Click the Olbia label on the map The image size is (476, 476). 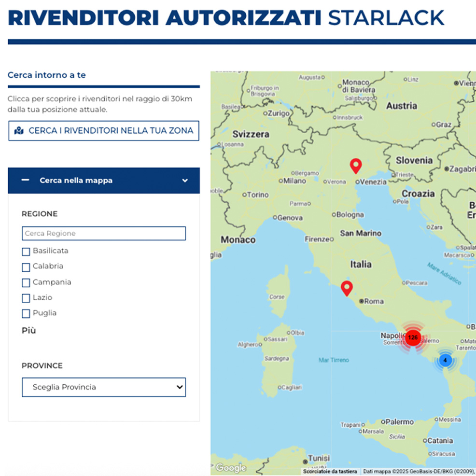point(297,333)
